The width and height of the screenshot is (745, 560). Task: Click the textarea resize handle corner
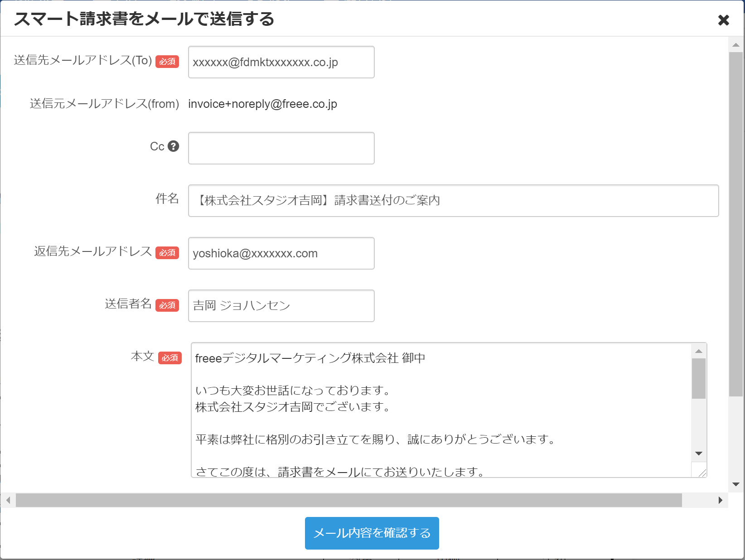tap(702, 473)
